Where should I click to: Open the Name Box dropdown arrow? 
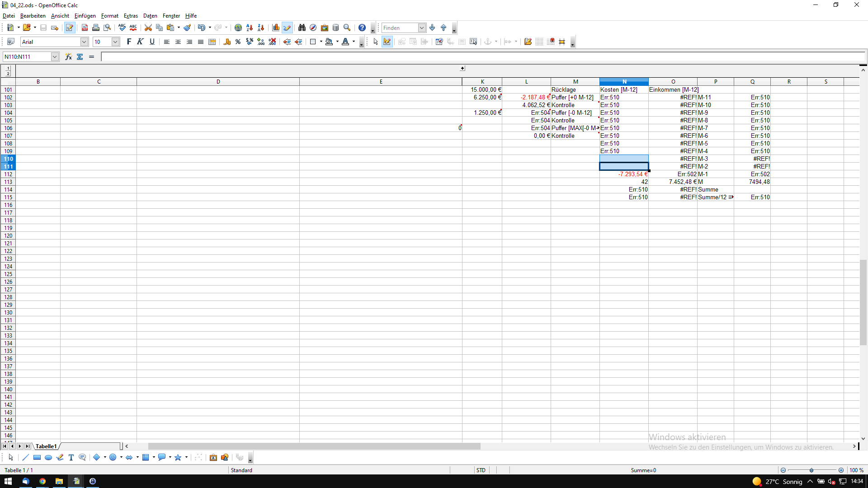tap(55, 56)
